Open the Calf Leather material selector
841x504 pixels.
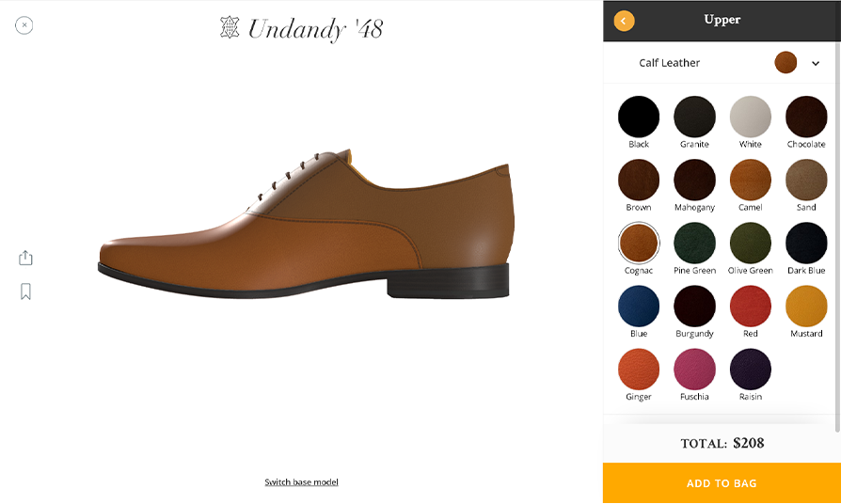point(670,63)
